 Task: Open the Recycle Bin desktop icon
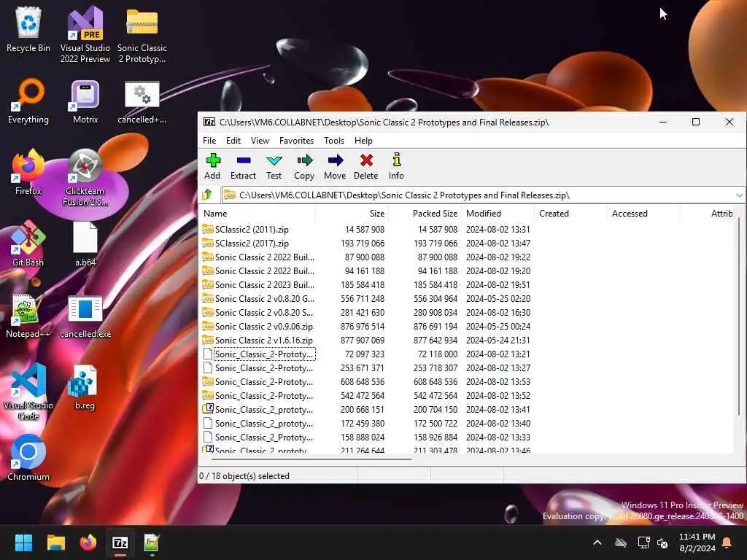pos(28,29)
